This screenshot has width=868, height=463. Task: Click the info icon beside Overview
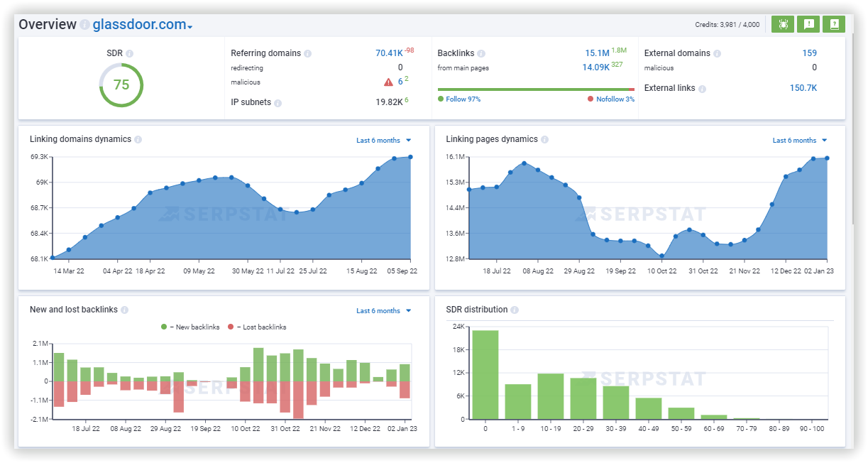click(x=84, y=24)
